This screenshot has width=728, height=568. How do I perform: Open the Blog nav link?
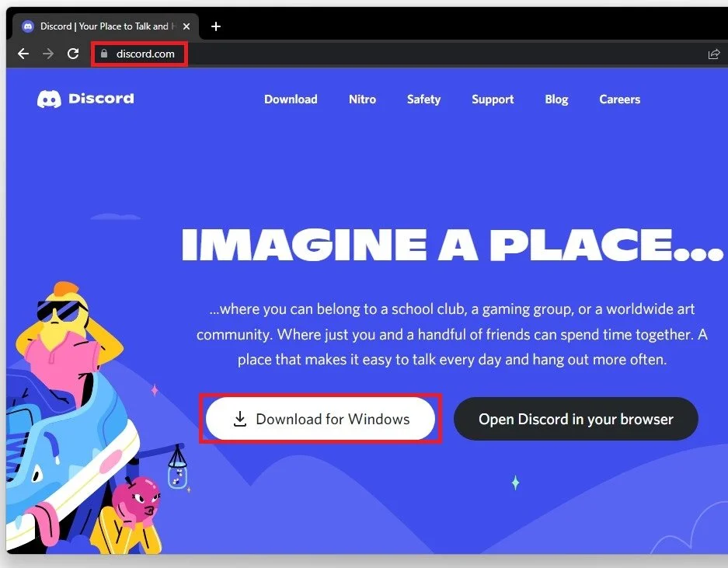[556, 99]
